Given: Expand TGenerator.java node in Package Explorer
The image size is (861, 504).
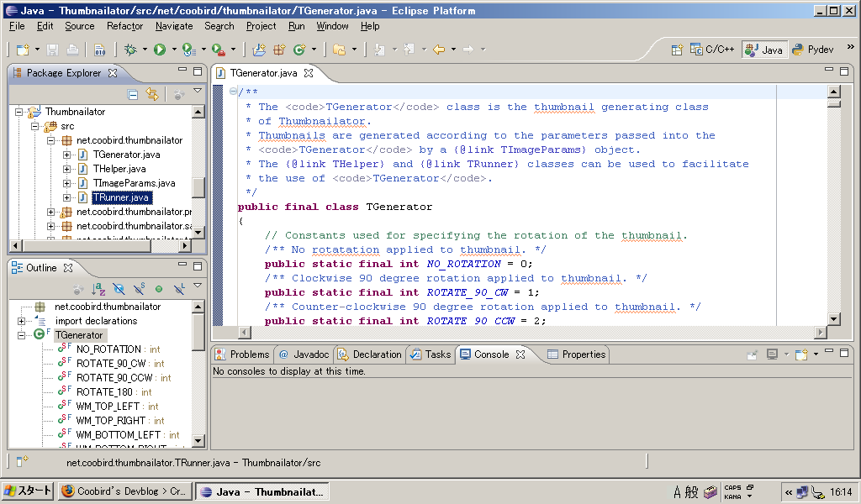Looking at the screenshot, I should click(66, 155).
